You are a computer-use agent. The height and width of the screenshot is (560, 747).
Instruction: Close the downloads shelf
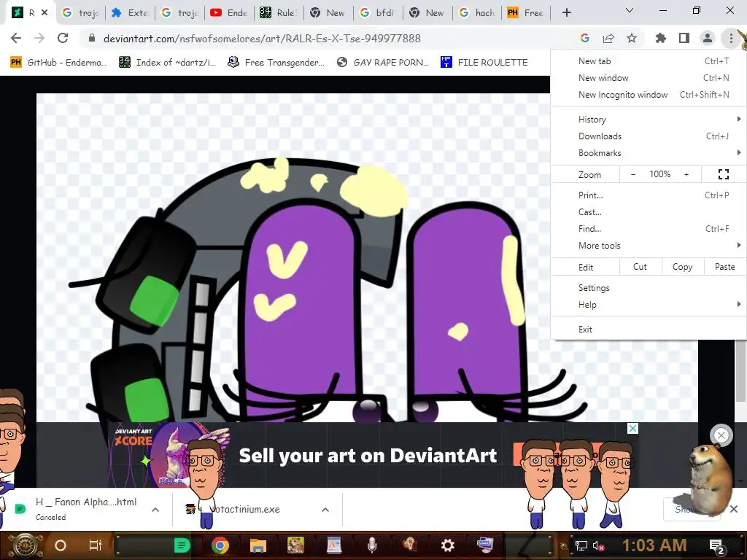point(734,509)
